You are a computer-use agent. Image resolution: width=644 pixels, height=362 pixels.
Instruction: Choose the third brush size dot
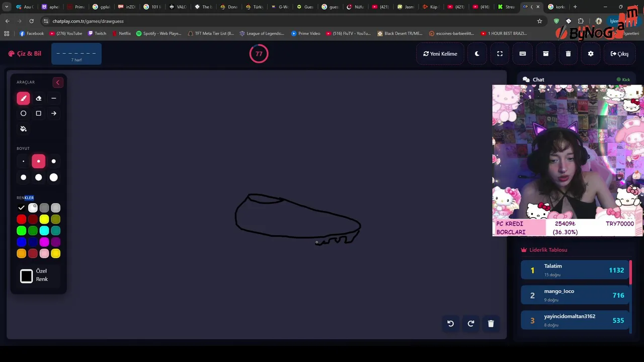coord(54,161)
